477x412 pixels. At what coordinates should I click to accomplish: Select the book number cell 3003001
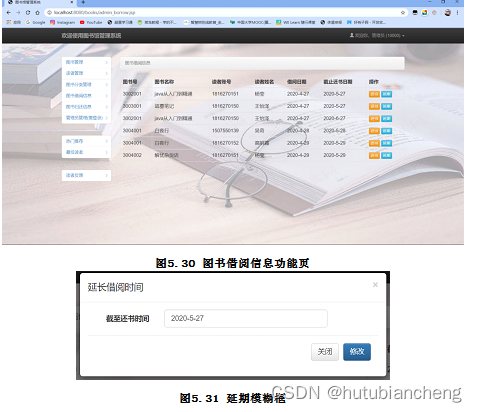(132, 106)
